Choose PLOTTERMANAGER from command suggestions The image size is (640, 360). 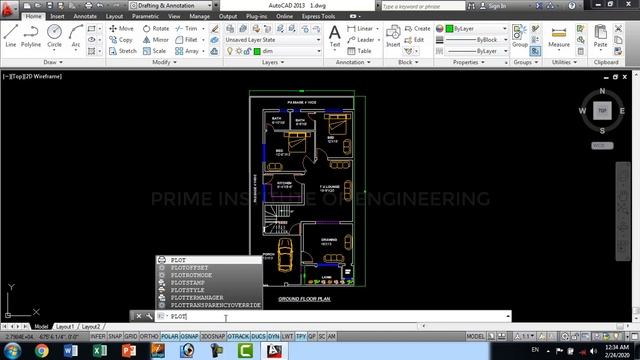(209, 298)
